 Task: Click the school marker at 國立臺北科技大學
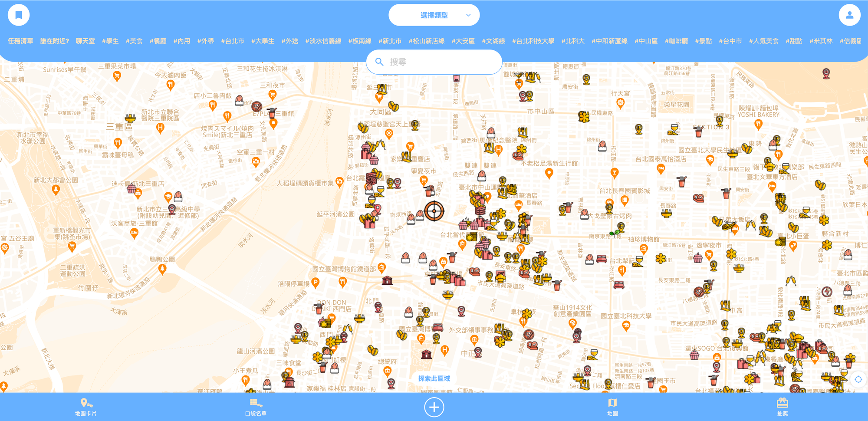pos(626,326)
